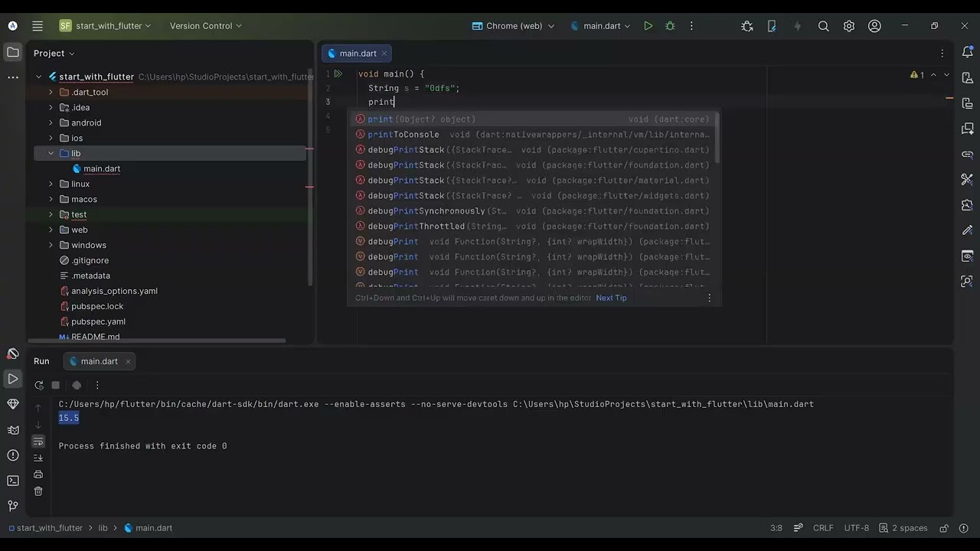Screen dimensions: 980x551
Task: Open start_with_flutter project dropdown
Action: pyautogui.click(x=106, y=26)
